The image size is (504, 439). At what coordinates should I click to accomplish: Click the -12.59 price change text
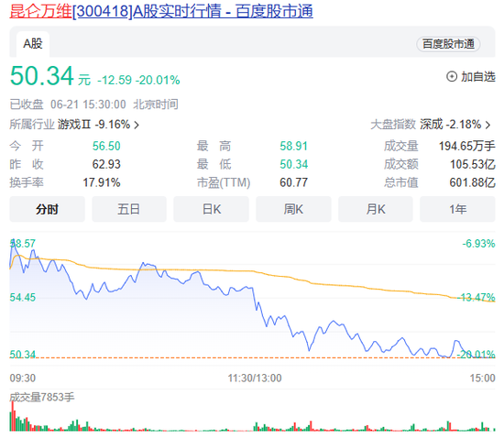coord(115,80)
